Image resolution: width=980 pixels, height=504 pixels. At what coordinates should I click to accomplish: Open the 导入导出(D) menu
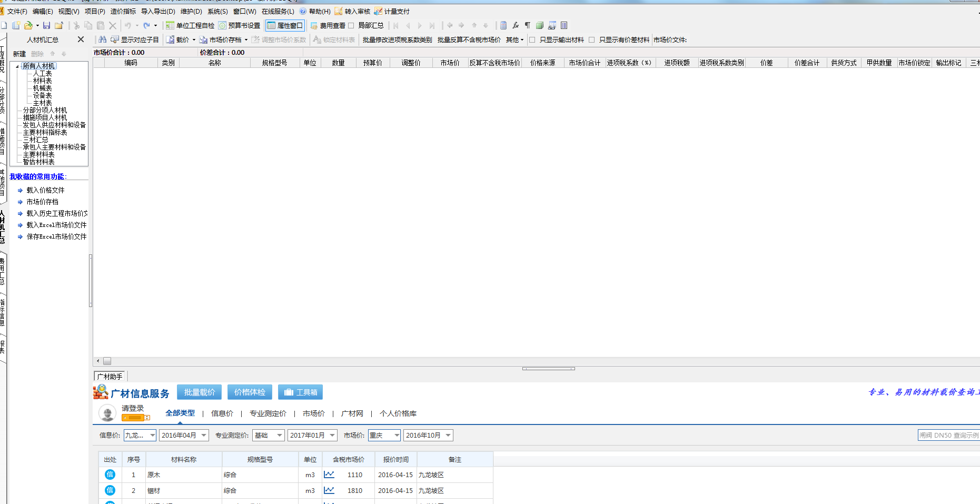click(158, 11)
